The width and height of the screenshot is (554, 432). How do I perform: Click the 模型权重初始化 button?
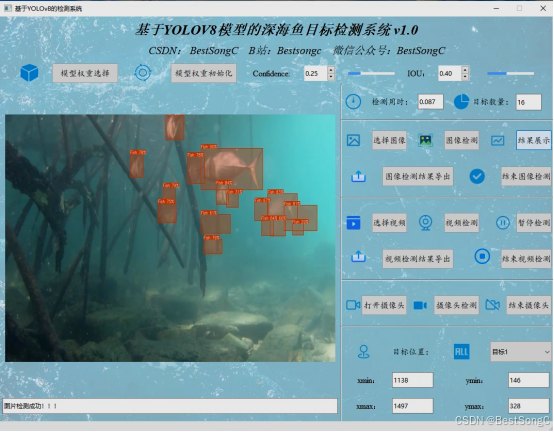coord(204,73)
